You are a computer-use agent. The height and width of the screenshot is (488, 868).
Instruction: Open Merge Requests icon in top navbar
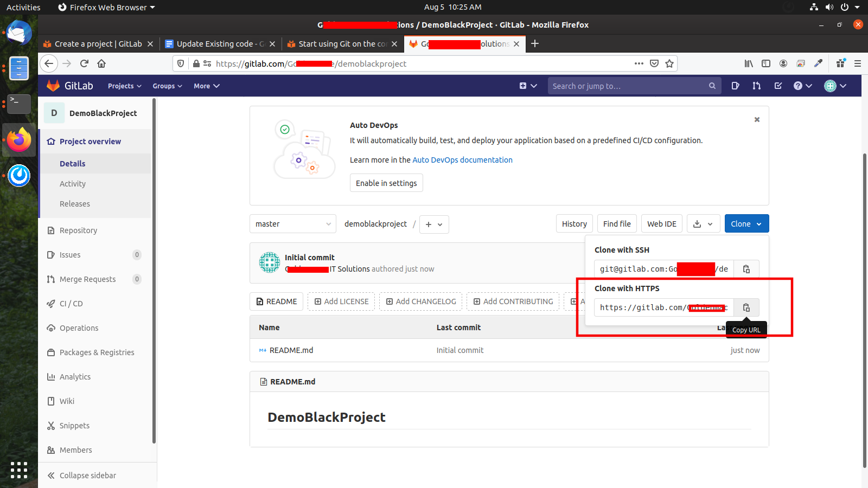[756, 86]
